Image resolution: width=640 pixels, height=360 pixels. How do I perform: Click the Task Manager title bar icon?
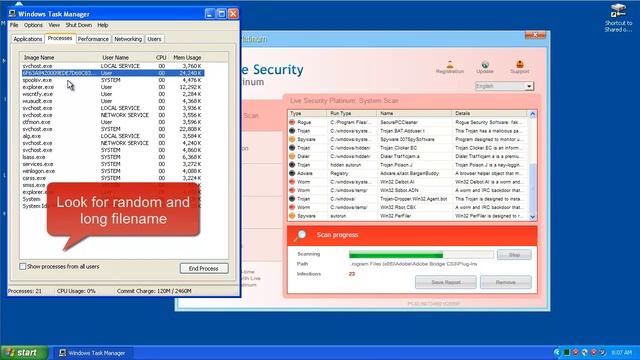tap(12, 13)
